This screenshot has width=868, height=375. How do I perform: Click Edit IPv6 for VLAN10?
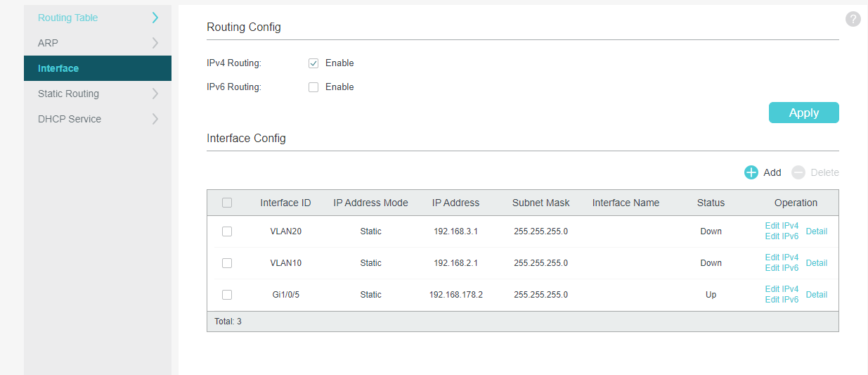[782, 268]
